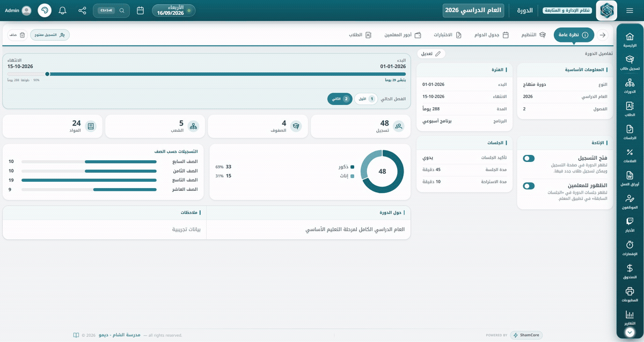Open the date pill 16/09/2026
The width and height of the screenshot is (644, 342).
(x=173, y=11)
